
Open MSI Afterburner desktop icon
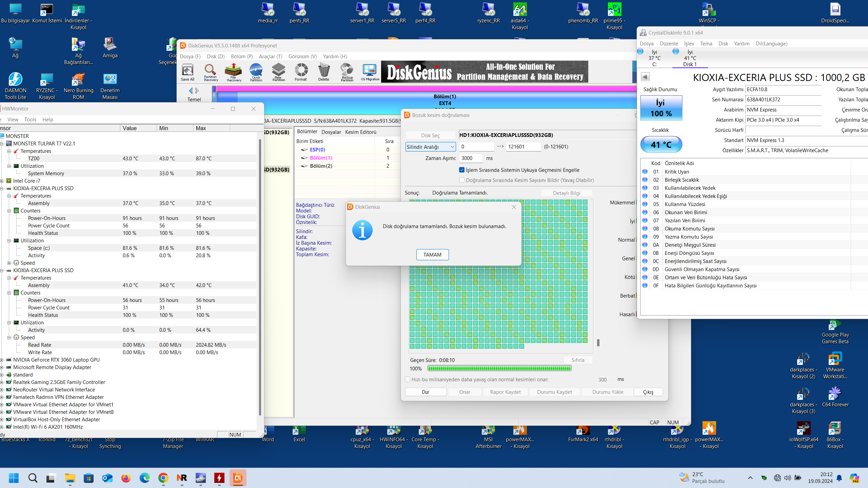(x=488, y=438)
